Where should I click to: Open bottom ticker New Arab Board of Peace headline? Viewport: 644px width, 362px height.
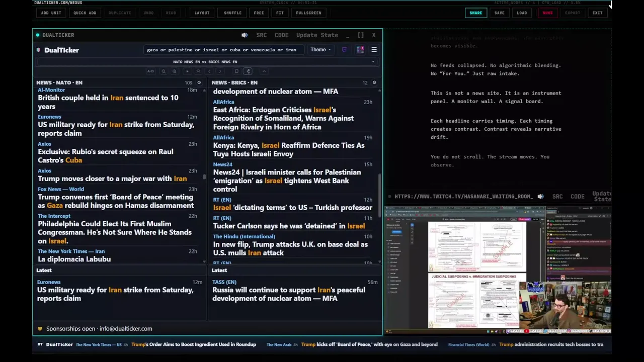pyautogui.click(x=369, y=344)
